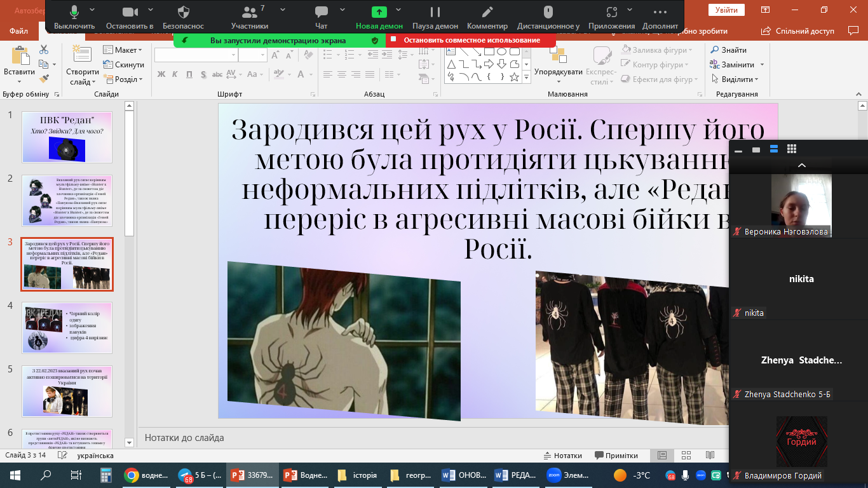Viewport: 868px width, 488px height.
Task: Click Новая демонстрация share button
Action: 379,18
